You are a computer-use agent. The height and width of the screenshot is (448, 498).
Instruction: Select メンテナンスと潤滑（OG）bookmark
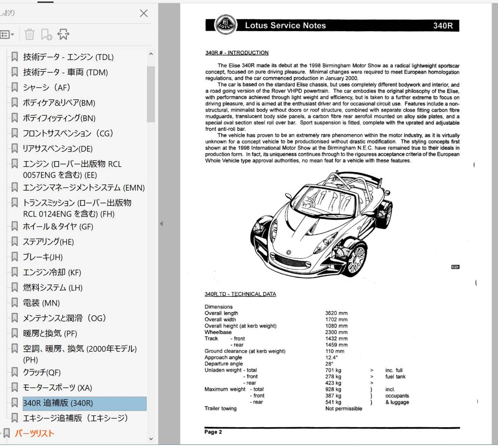64,318
